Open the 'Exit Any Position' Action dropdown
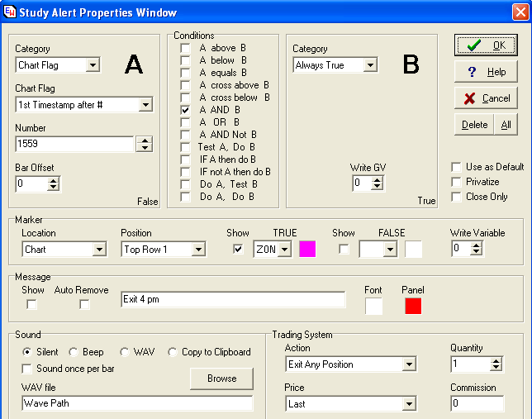Image resolution: width=532 pixels, height=419 pixels. coord(409,364)
